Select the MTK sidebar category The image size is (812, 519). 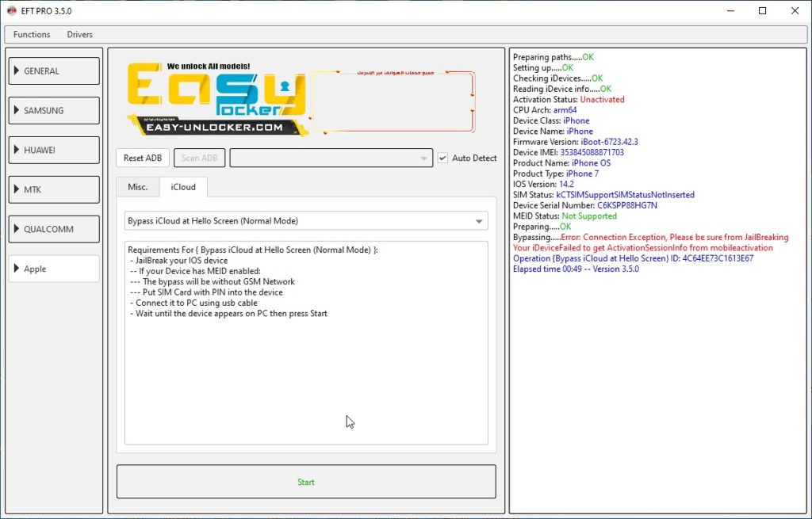coord(54,189)
